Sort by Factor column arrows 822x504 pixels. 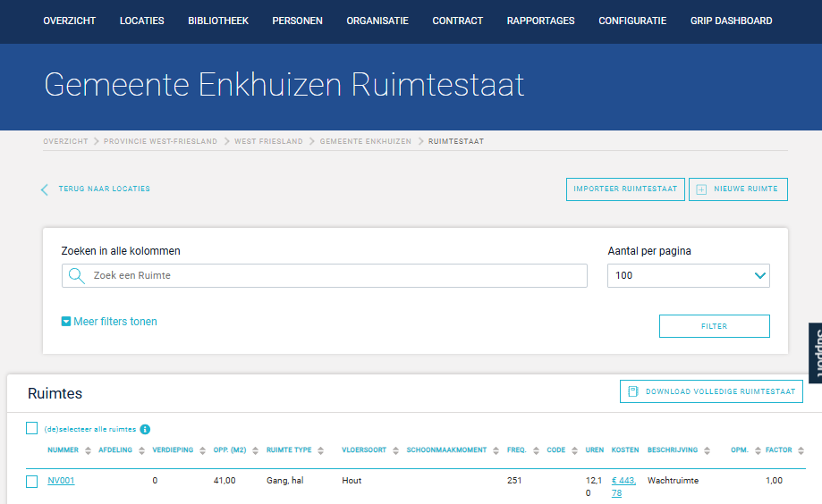point(801,450)
